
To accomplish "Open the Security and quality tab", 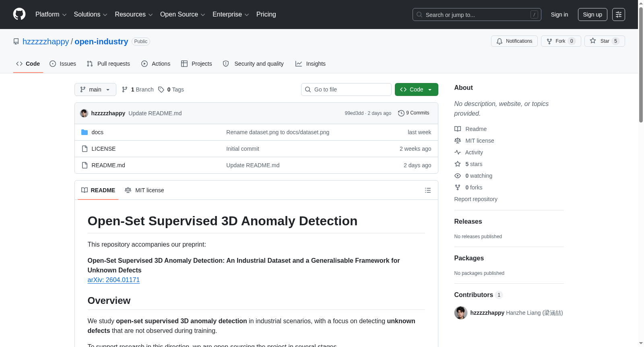I will 253,64.
